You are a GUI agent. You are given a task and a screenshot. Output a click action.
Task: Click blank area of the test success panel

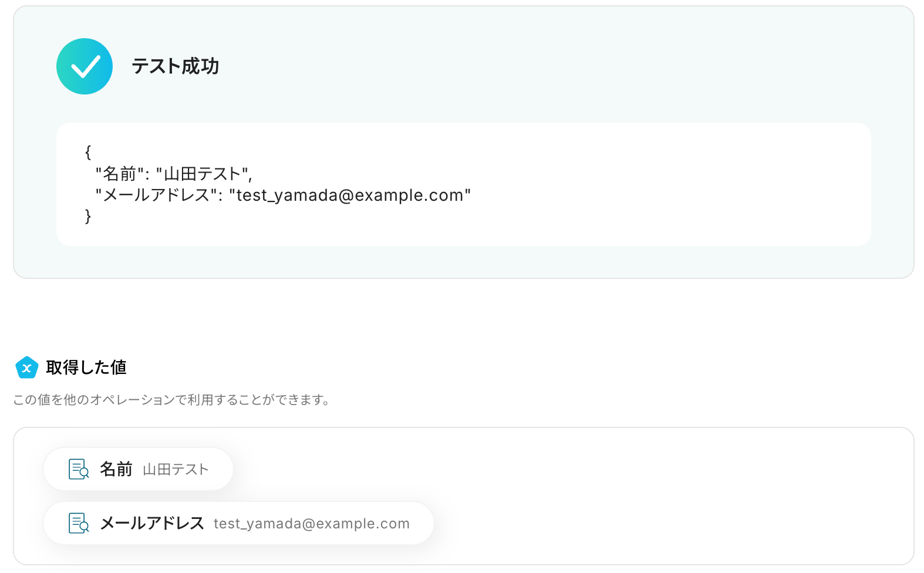(528, 65)
